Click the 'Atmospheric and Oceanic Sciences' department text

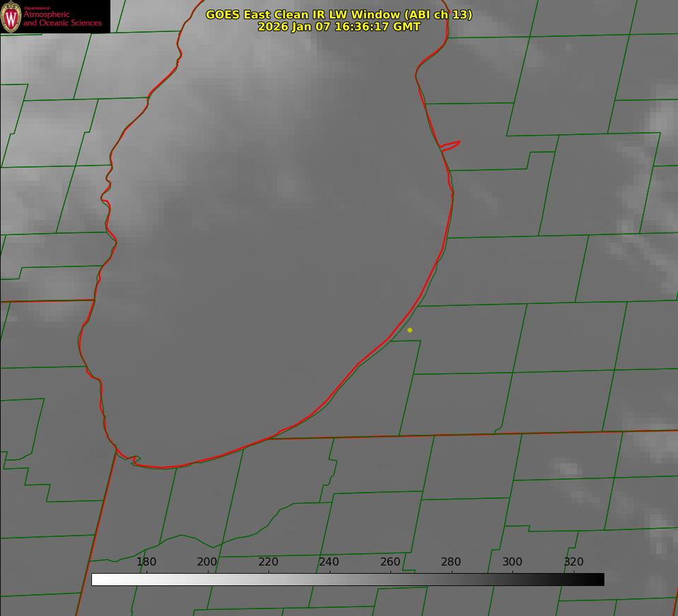pyautogui.click(x=63, y=18)
